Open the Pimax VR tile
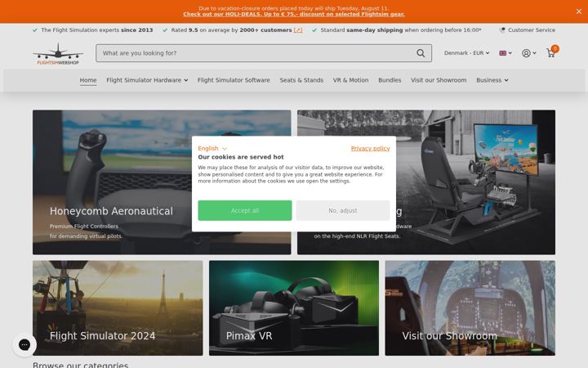Viewport: 588px width, 368px height. point(294,308)
